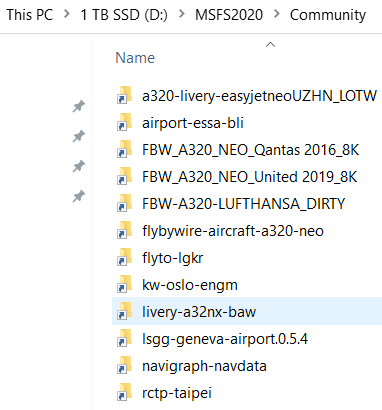
Task: Select the rctp-taipei name
Action: pyautogui.click(x=177, y=393)
